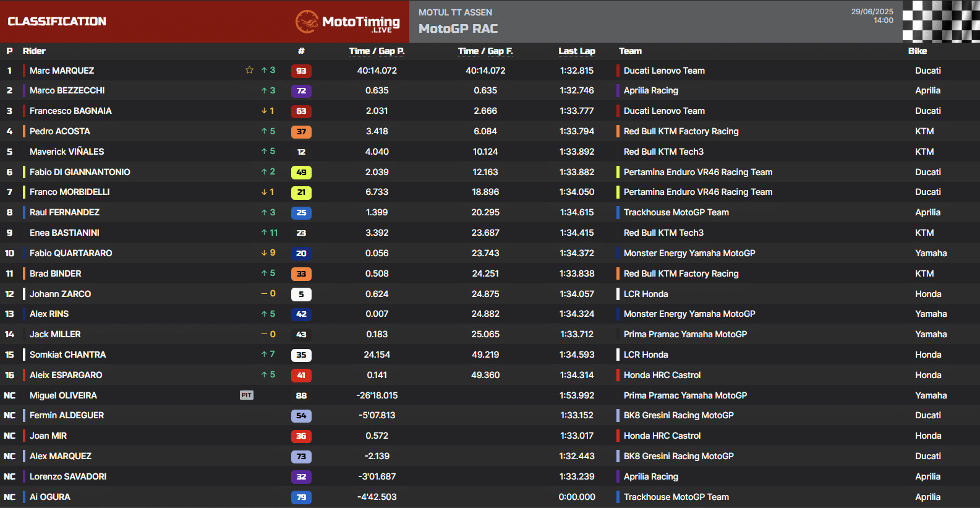Select the Rider column header

pos(34,51)
